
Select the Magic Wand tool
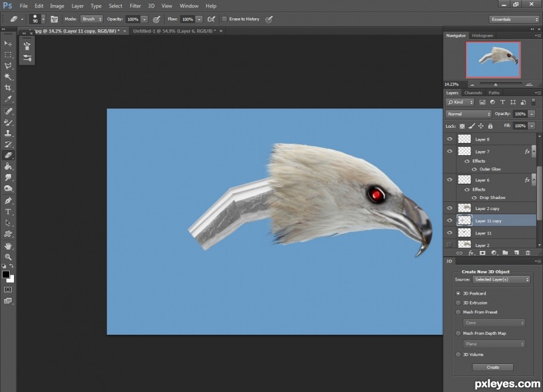coord(8,77)
